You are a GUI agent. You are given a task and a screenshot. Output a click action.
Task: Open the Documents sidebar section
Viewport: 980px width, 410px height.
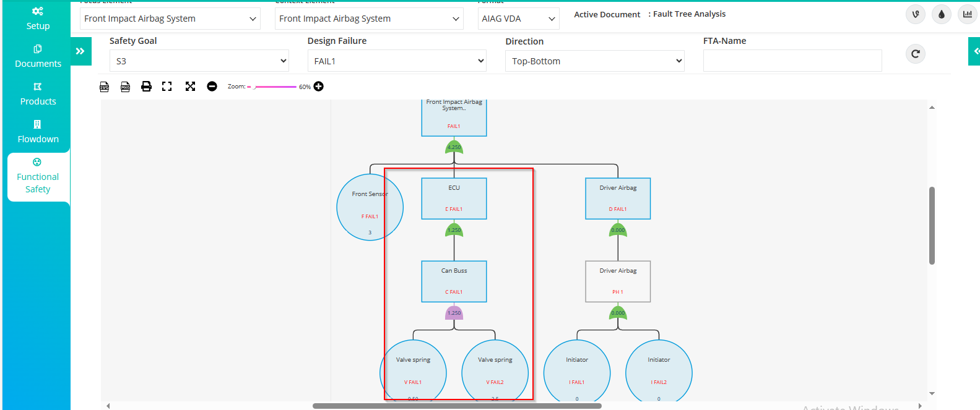coord(38,56)
